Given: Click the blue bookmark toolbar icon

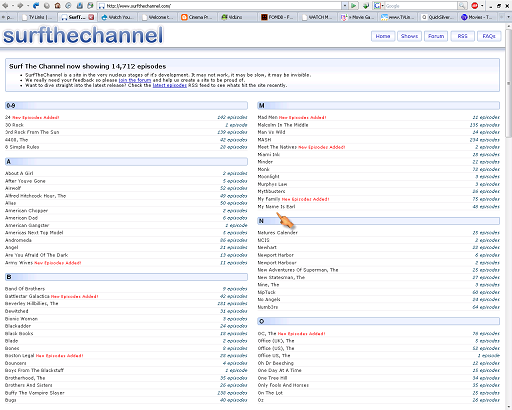Looking at the screenshot, I should 79,6.
